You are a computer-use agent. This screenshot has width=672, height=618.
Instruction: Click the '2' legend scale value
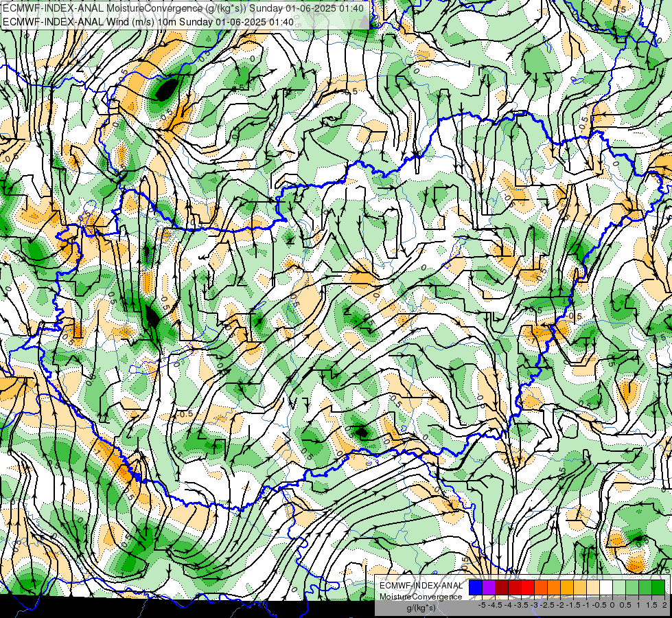tap(664, 605)
